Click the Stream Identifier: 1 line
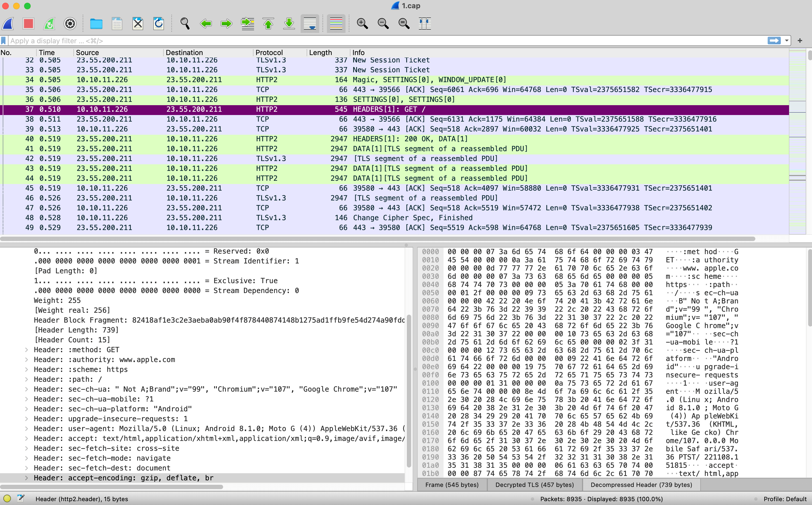 (202, 261)
